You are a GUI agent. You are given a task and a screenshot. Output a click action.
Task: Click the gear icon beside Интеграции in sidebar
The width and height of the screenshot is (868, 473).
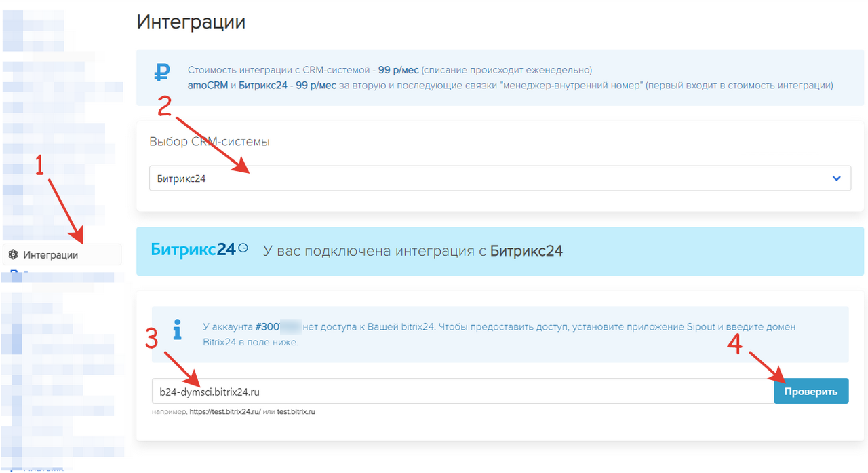(x=13, y=254)
